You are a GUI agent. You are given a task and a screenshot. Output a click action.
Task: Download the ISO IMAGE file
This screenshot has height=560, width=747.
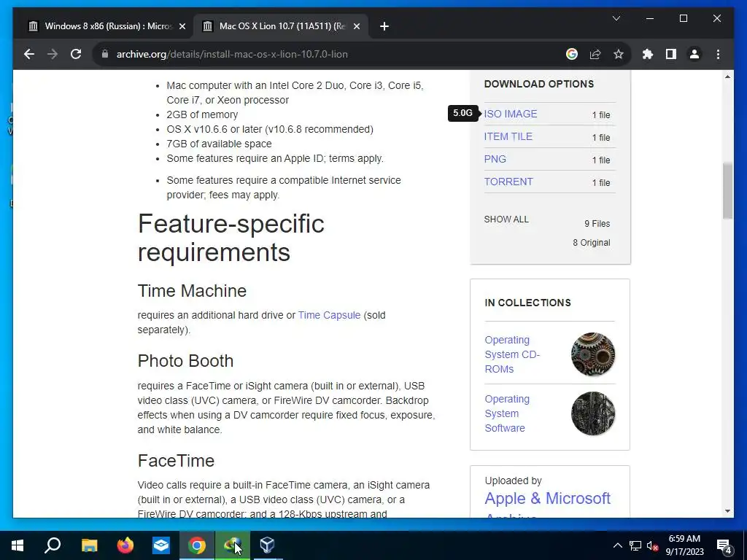point(510,114)
